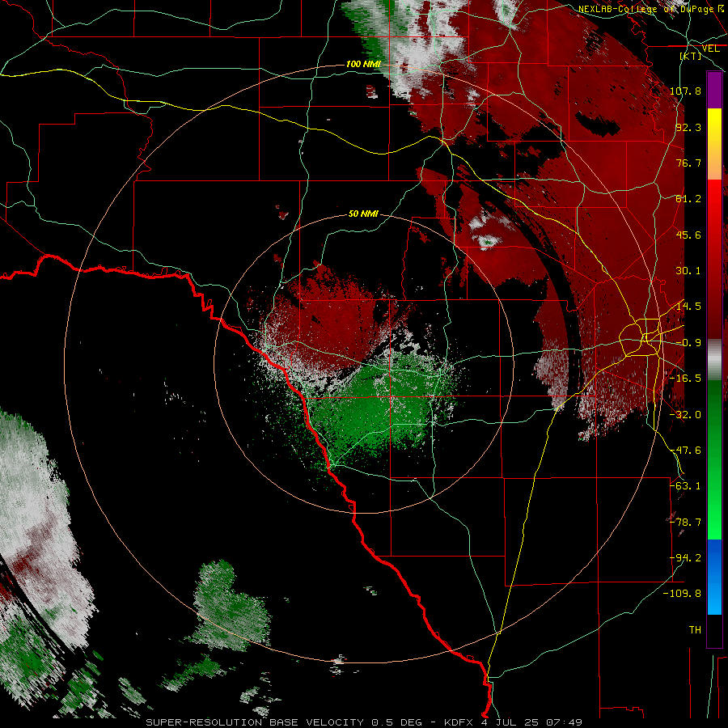Screen dimensions: 728x728
Task: Click the 'VEL' legend title
Action: pos(710,49)
